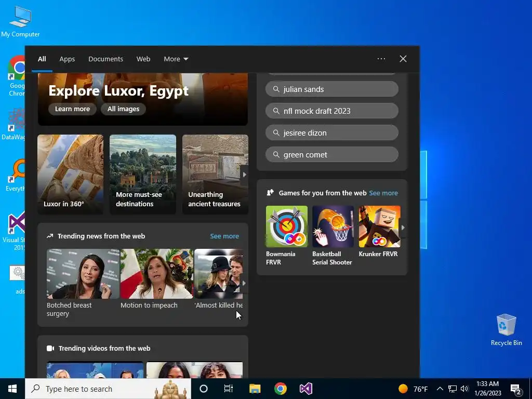The height and width of the screenshot is (399, 532).
Task: Select the Recycle Bin desktop icon
Action: 506,330
